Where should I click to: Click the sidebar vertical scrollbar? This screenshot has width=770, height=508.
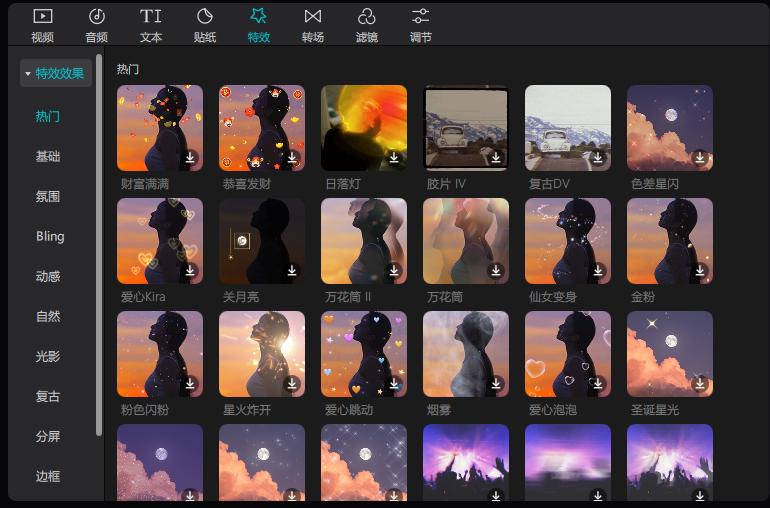coord(99,245)
